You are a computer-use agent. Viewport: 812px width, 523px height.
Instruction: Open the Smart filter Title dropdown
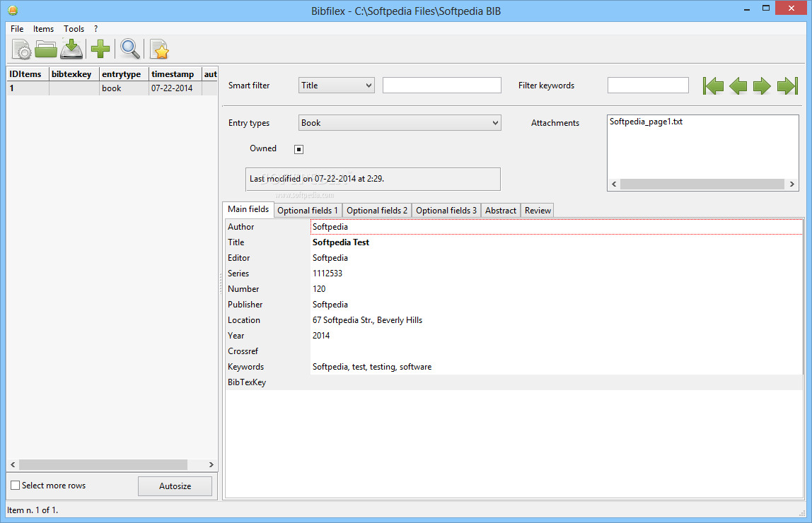click(x=337, y=86)
